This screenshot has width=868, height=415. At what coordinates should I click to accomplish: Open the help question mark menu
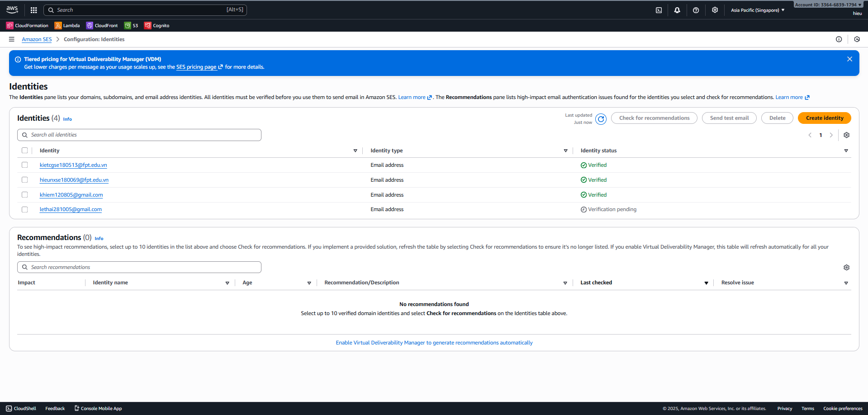[696, 10]
